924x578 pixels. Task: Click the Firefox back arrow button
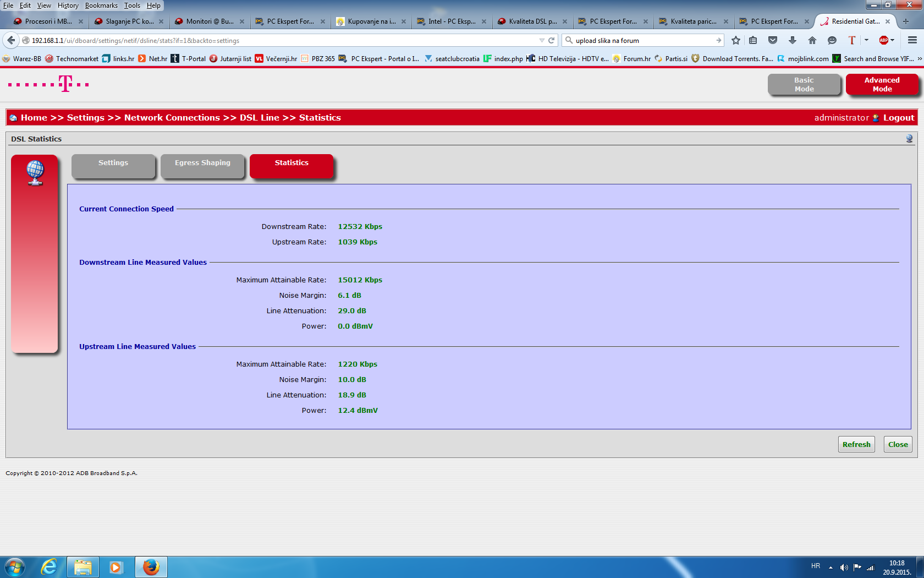[11, 40]
